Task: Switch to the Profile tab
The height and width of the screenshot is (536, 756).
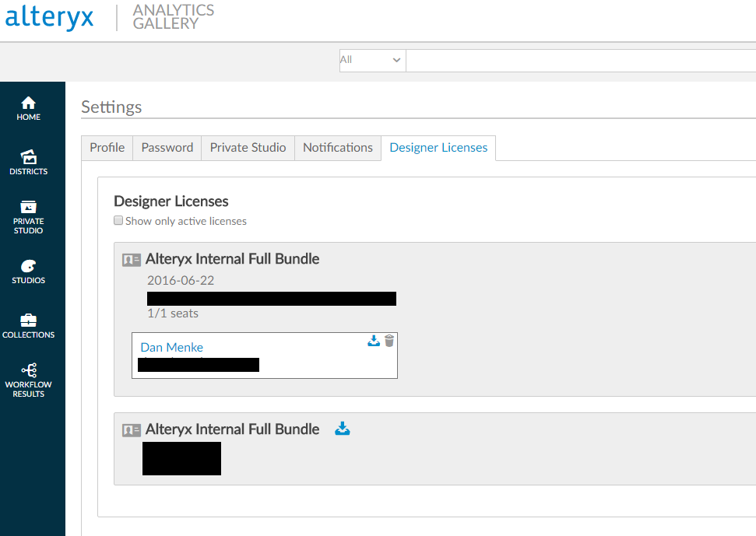Action: [x=107, y=147]
